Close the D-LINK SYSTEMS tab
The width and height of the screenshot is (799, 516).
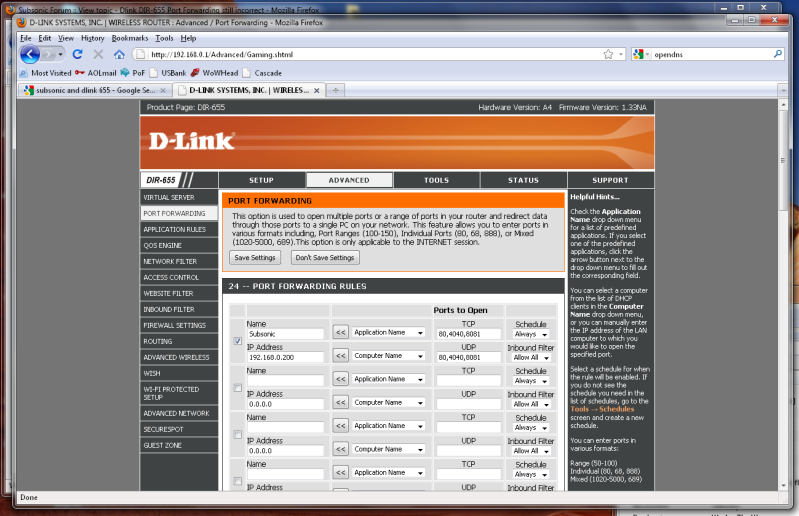[316, 90]
